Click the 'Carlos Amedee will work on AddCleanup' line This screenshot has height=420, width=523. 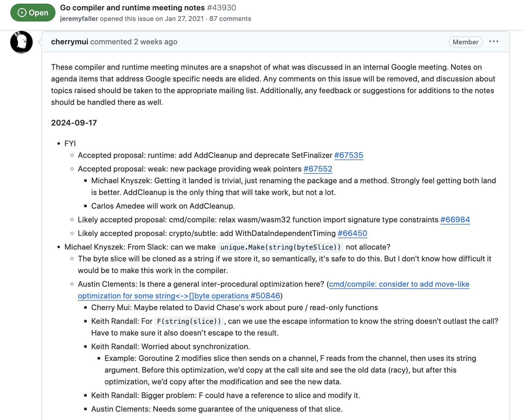pos(163,206)
